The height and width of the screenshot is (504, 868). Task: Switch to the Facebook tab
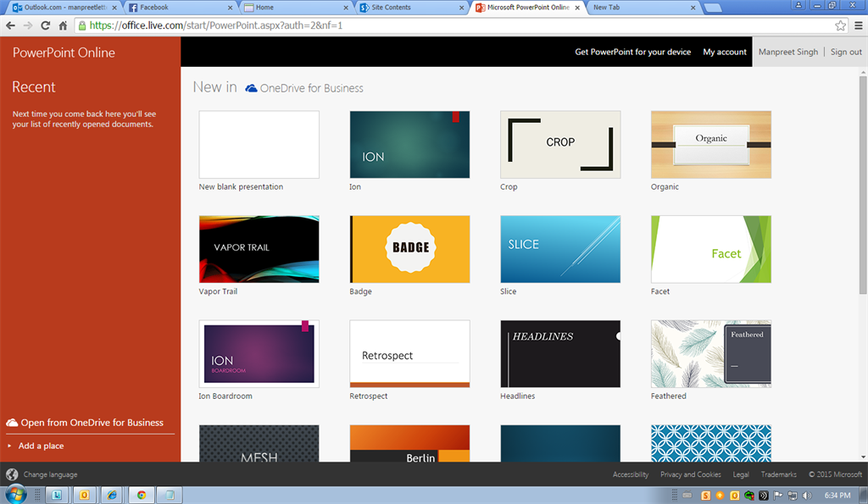(180, 8)
